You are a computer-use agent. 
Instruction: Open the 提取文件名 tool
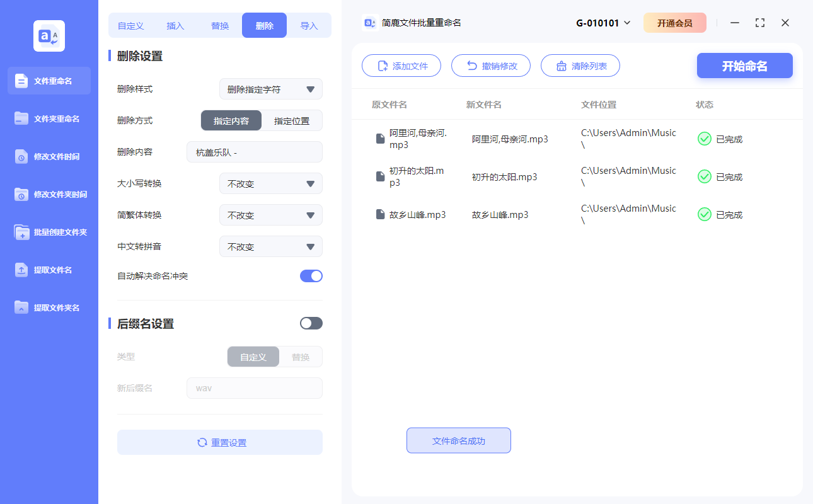tap(49, 270)
